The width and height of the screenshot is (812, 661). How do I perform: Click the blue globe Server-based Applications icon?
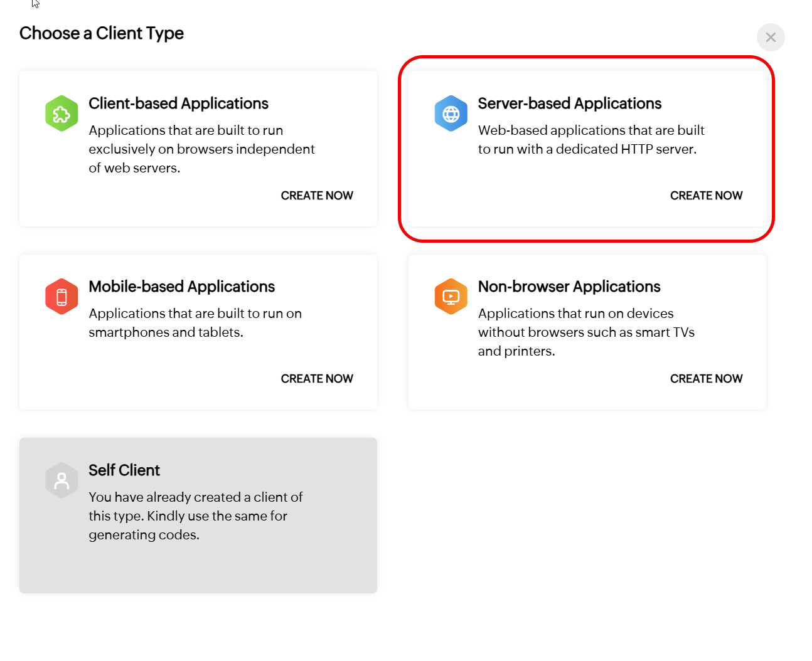pyautogui.click(x=451, y=114)
